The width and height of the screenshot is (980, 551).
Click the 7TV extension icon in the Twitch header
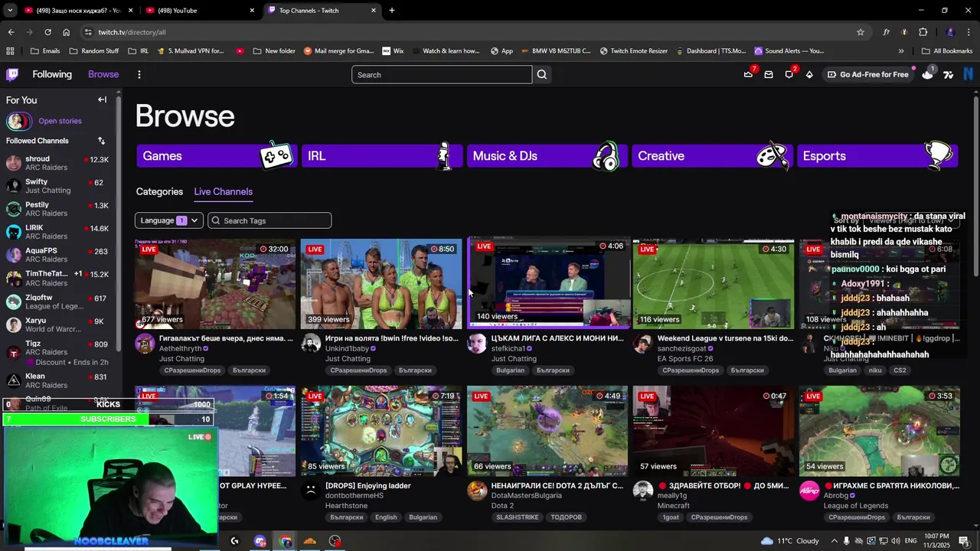949,74
